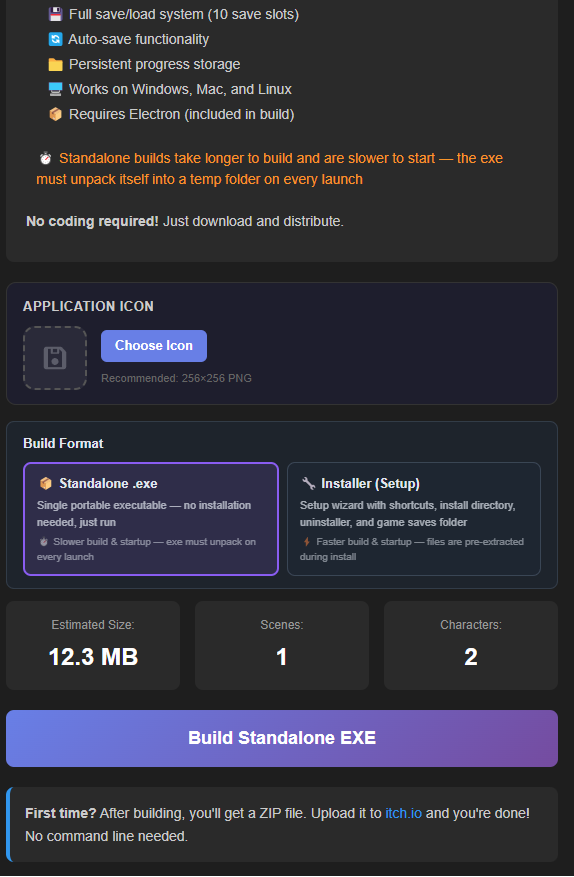Start the Build Standalone EXE process
This screenshot has width=574, height=877.
tap(282, 738)
